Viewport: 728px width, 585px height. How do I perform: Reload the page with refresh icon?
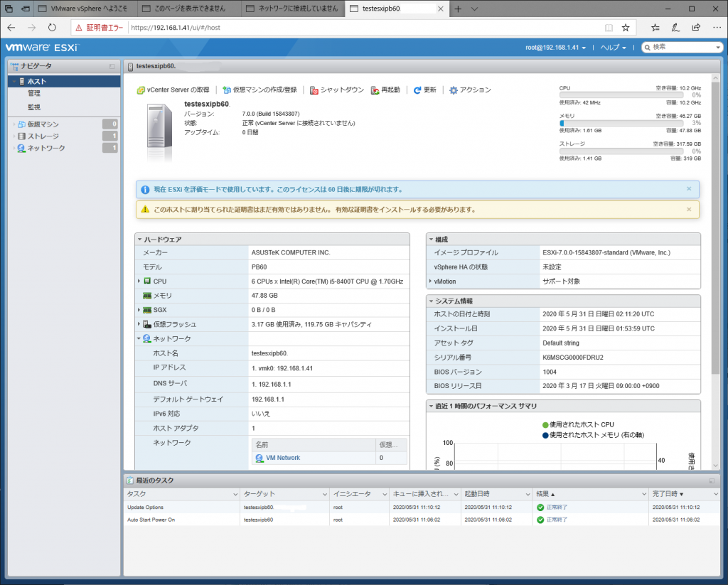click(x=52, y=28)
